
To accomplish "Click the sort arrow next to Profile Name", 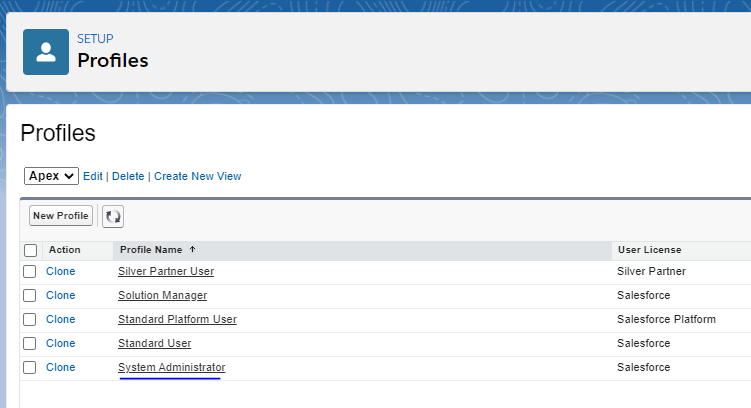I will coord(192,250).
